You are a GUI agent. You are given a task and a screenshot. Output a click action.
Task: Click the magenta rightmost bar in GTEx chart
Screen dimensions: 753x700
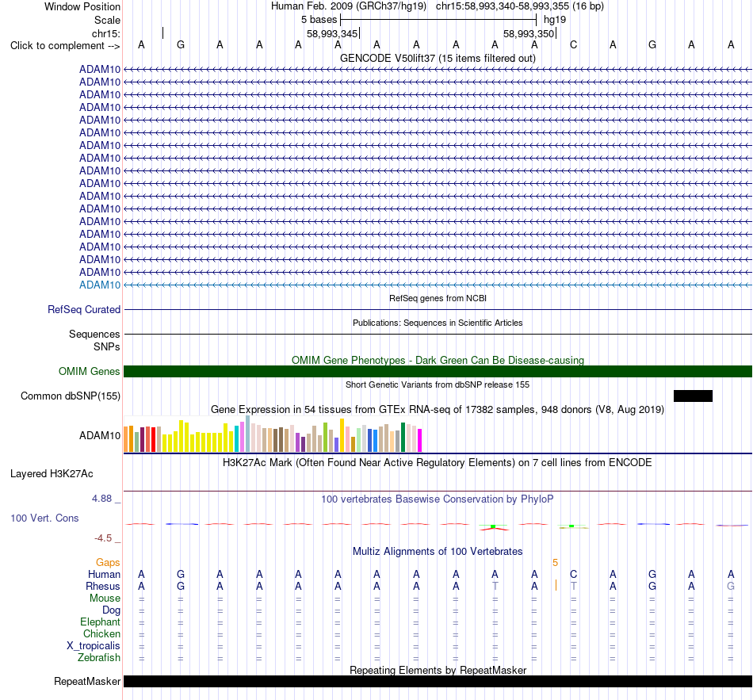click(x=419, y=440)
